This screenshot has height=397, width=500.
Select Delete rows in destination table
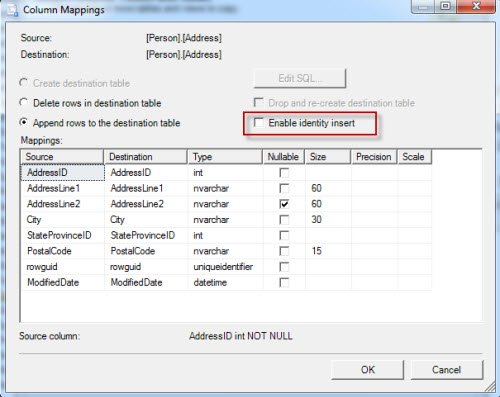tap(24, 103)
